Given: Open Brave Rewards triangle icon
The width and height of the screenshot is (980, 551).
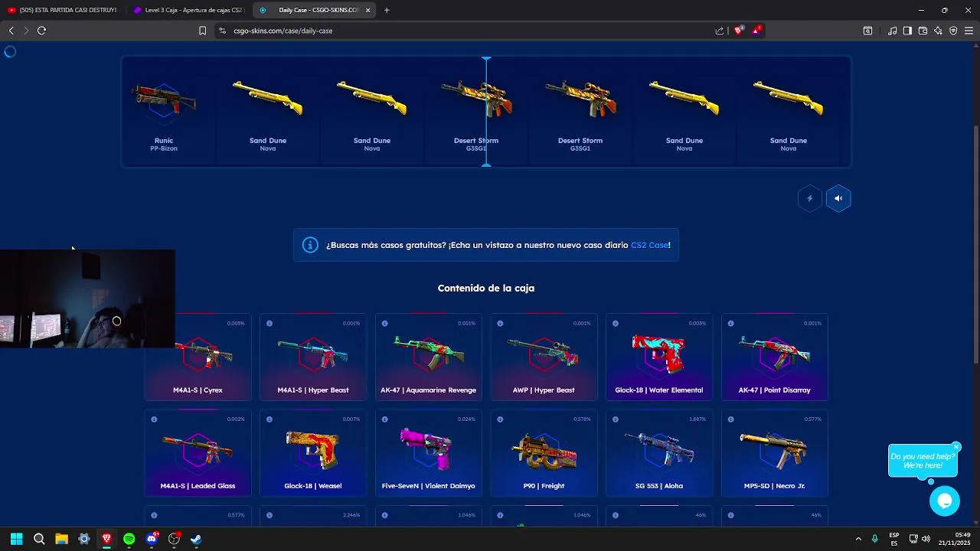Looking at the screenshot, I should click(756, 31).
